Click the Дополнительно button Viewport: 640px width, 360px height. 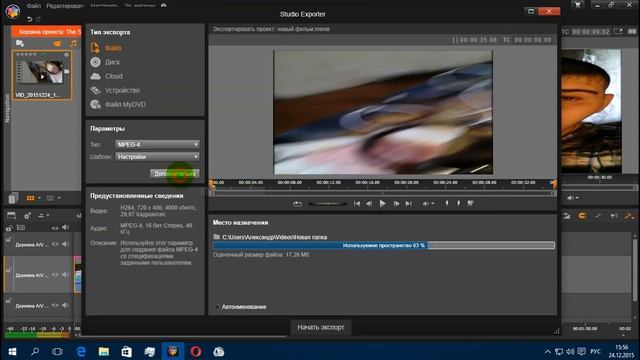175,174
